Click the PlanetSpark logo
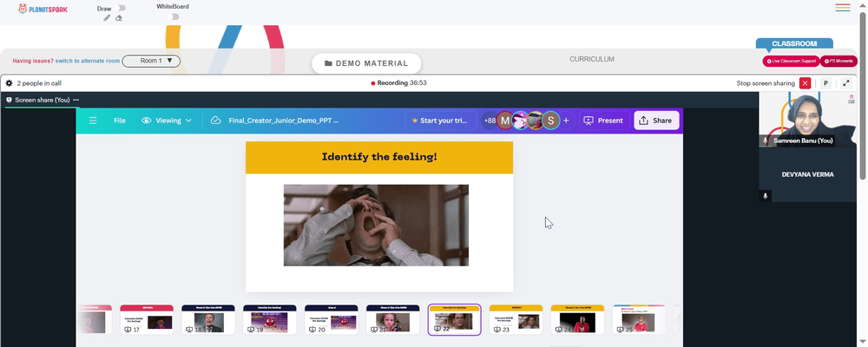Viewport: 868px width, 347px height. tap(43, 9)
